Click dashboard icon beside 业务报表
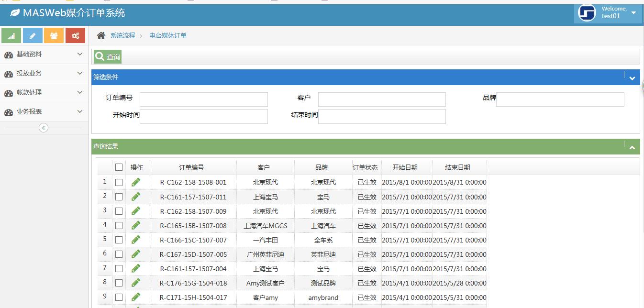The image size is (644, 308). (x=9, y=112)
